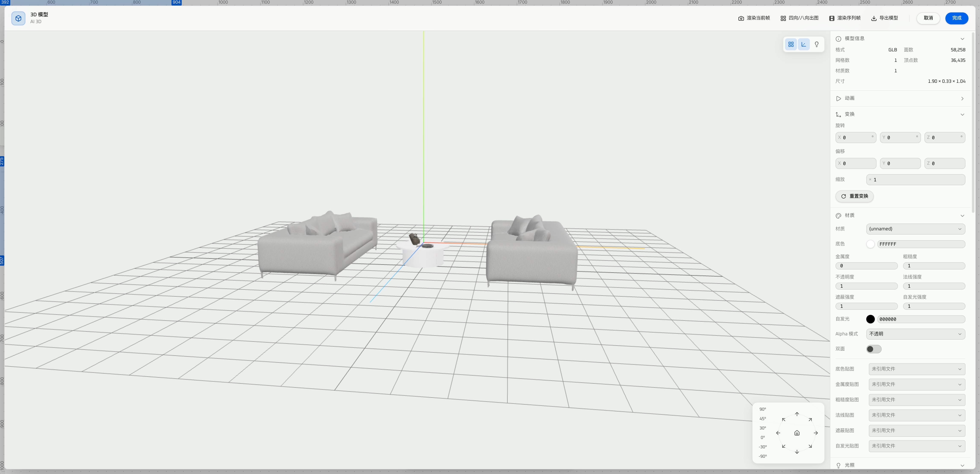Click the right arrow in view navigator
The height and width of the screenshot is (474, 980).
816,433
